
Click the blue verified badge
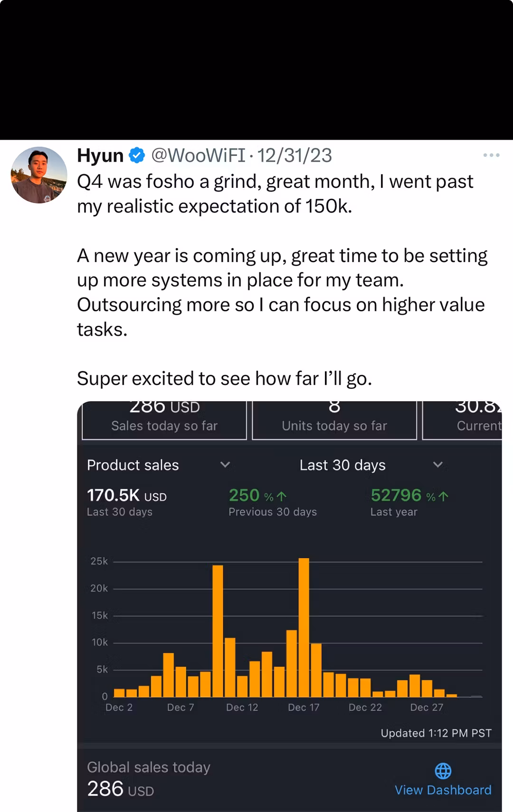137,155
